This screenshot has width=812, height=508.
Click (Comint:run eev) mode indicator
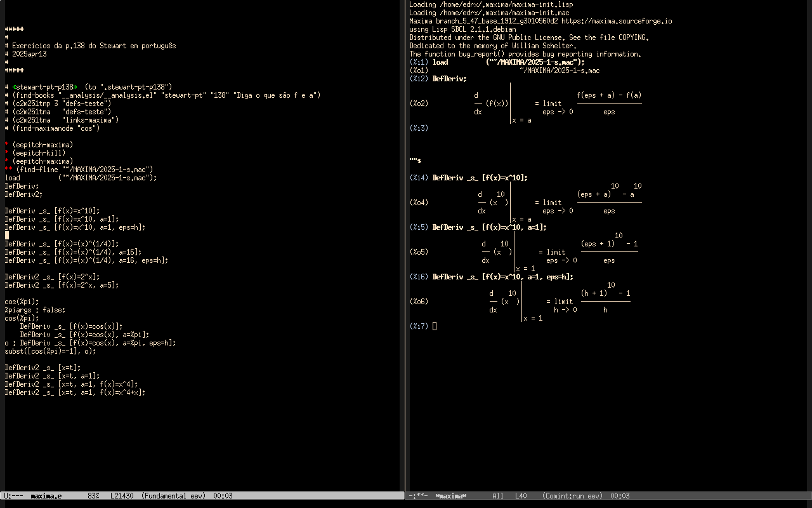(x=573, y=496)
